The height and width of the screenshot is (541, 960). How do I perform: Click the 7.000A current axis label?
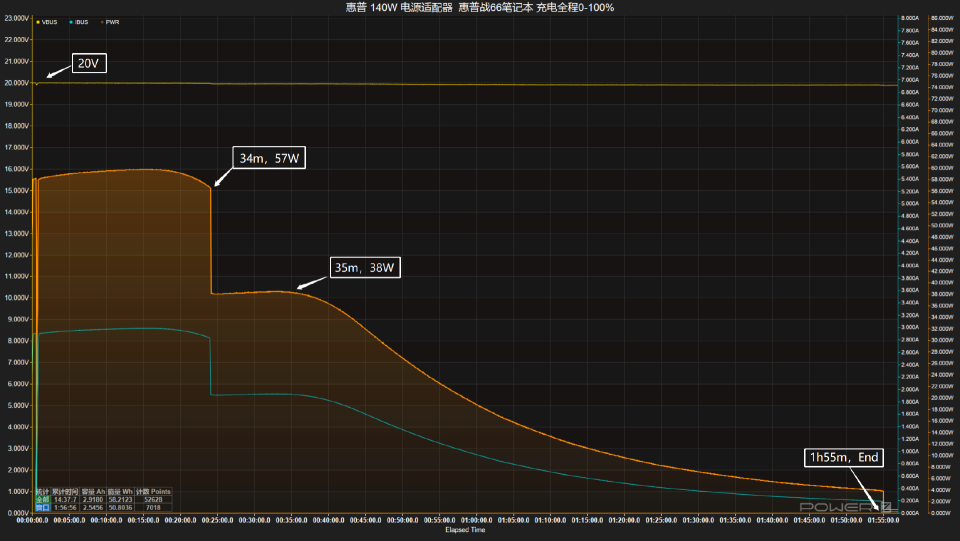pyautogui.click(x=910, y=80)
